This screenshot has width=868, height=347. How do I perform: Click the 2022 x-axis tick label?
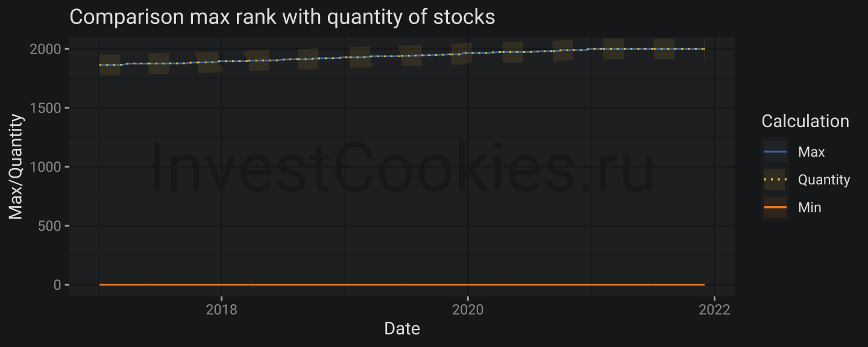pyautogui.click(x=714, y=310)
